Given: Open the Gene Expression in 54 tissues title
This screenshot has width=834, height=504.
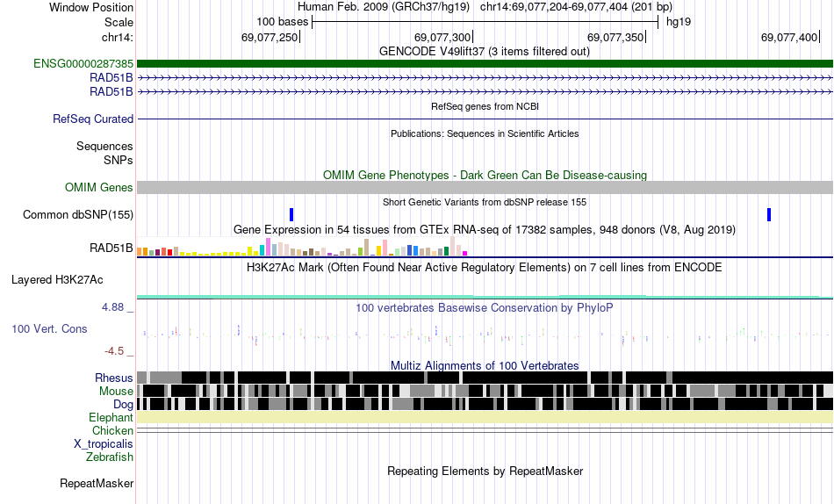Looking at the screenshot, I should point(485,229).
